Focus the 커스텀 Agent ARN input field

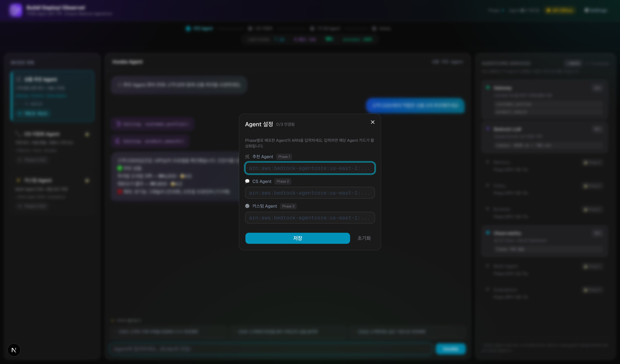pyautogui.click(x=310, y=218)
